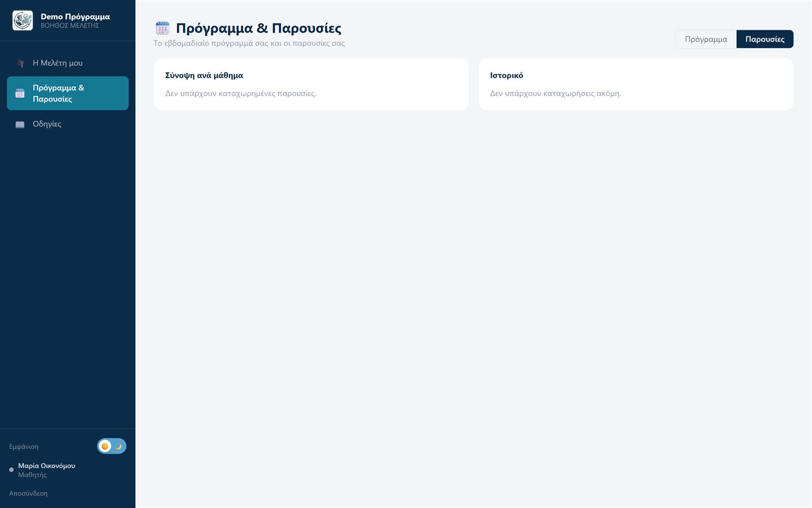Click the calendar icon in page header
The height and width of the screenshot is (508, 812).
tap(162, 28)
